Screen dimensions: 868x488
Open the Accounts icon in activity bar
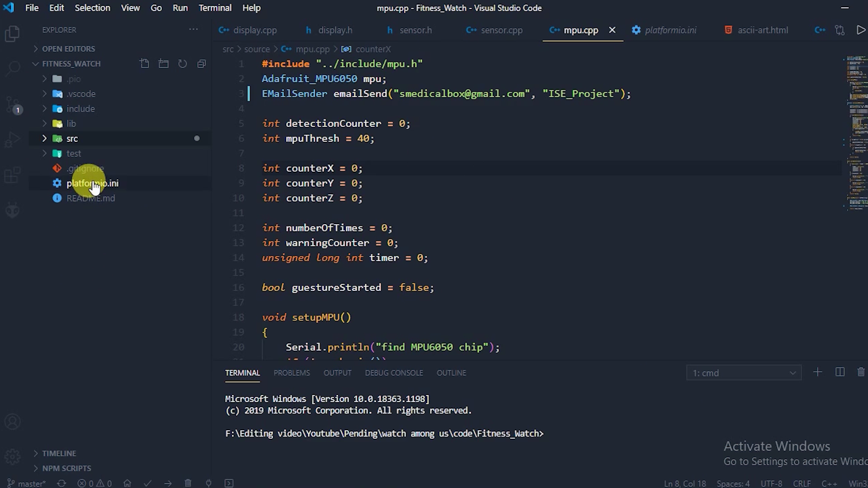(12, 422)
